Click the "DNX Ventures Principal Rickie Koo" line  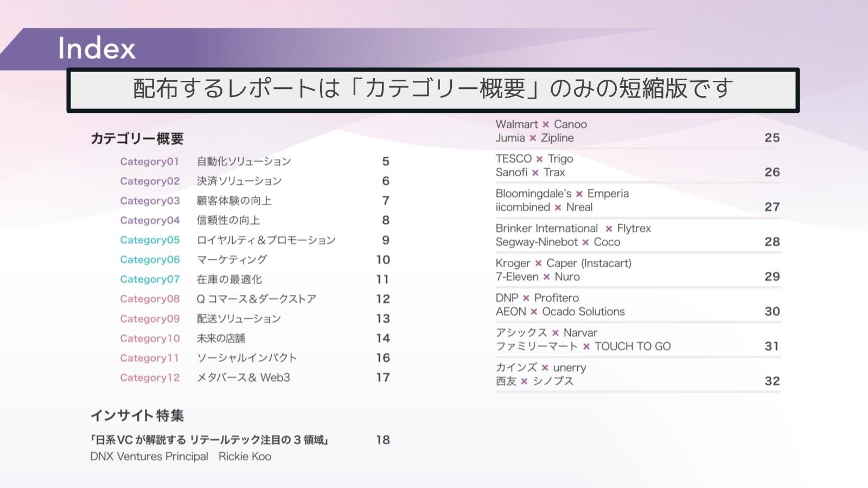pos(181,457)
